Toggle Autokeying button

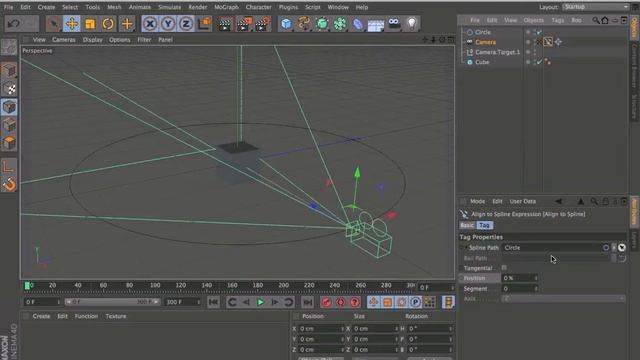(340, 302)
